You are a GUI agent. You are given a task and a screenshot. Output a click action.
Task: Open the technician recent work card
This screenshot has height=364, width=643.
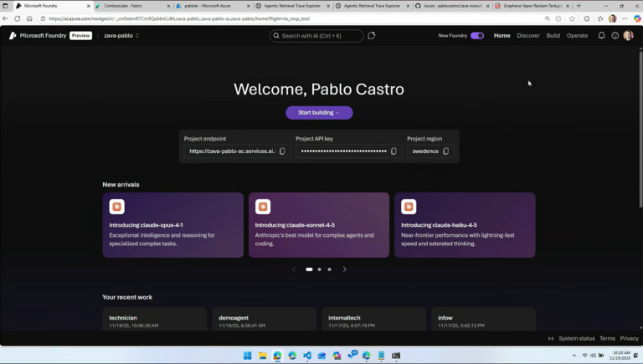coord(155,320)
